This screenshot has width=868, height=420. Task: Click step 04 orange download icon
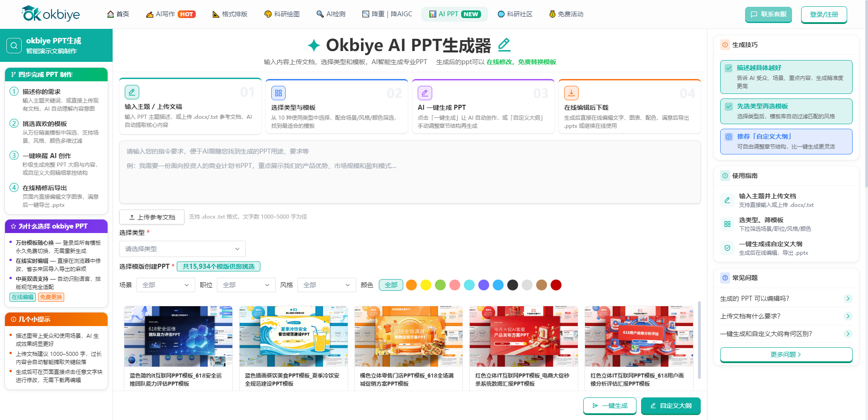(x=571, y=93)
